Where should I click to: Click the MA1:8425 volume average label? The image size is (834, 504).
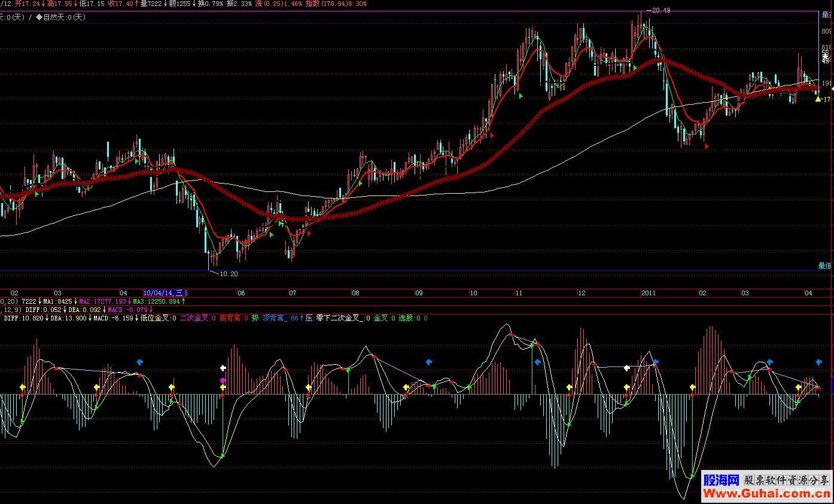click(57, 301)
